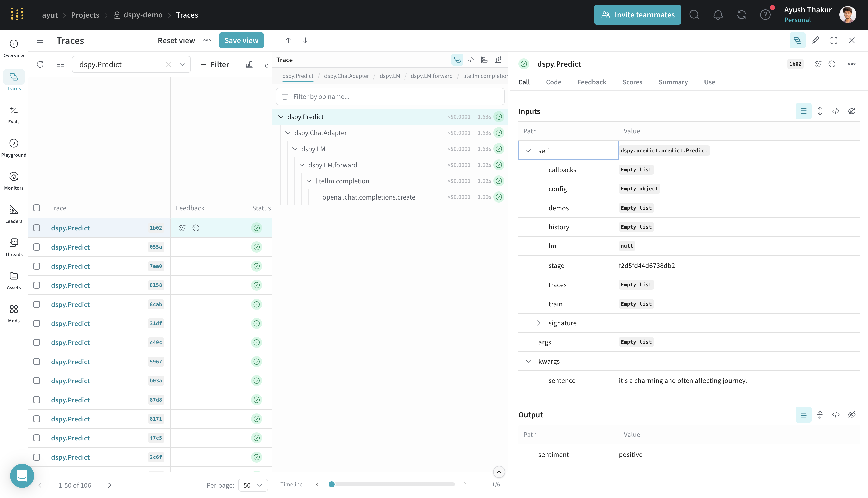868x498 pixels.
Task: Switch to the Code tab
Action: 554,82
